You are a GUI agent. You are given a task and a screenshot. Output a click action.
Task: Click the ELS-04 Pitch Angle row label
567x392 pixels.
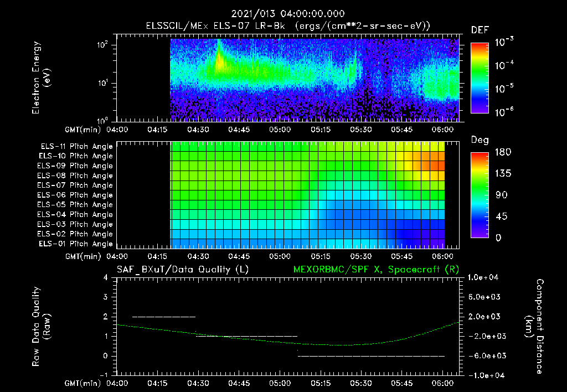click(x=75, y=215)
